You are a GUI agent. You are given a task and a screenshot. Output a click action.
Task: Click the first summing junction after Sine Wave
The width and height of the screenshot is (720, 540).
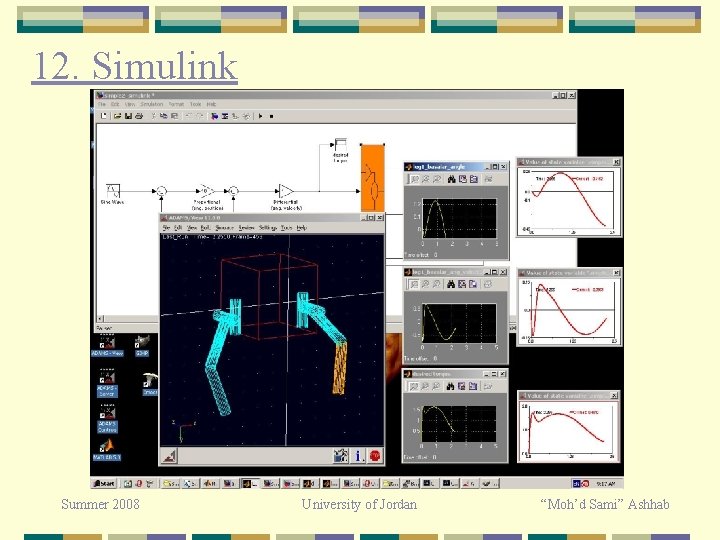pos(161,191)
